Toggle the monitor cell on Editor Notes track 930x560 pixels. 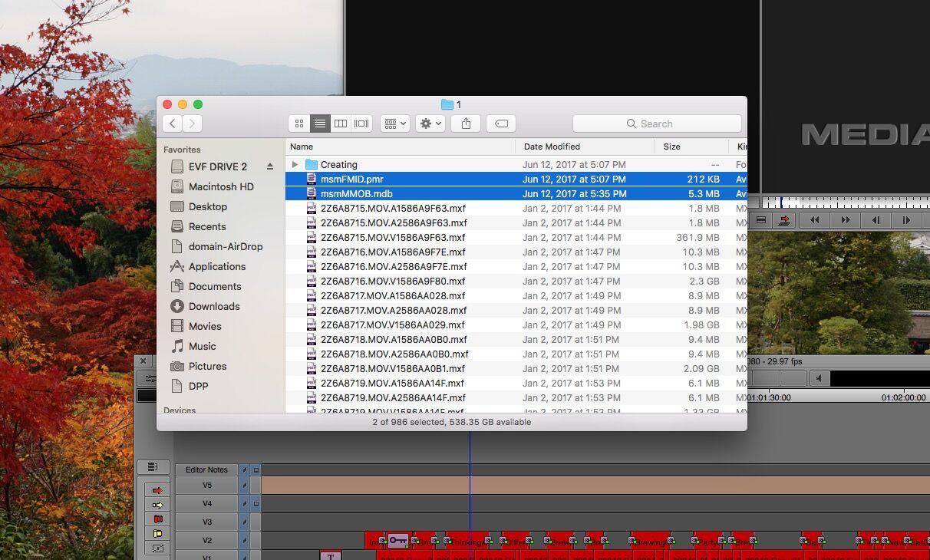pos(256,469)
